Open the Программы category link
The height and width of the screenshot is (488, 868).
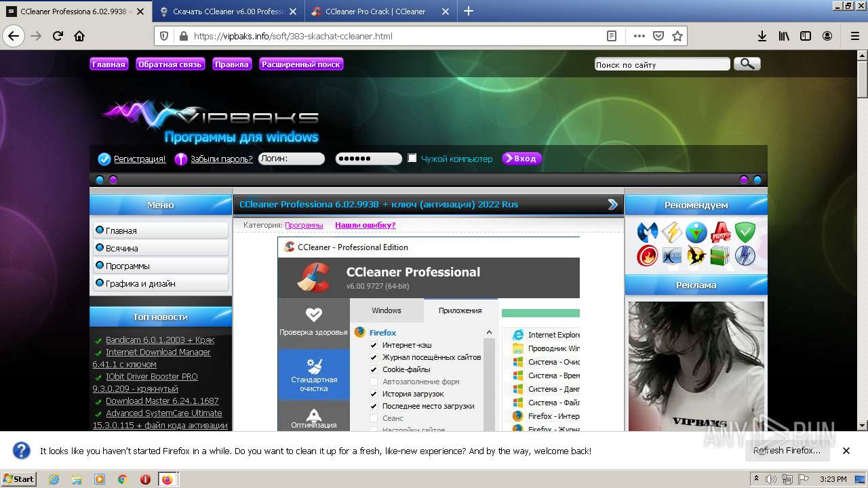tap(304, 225)
